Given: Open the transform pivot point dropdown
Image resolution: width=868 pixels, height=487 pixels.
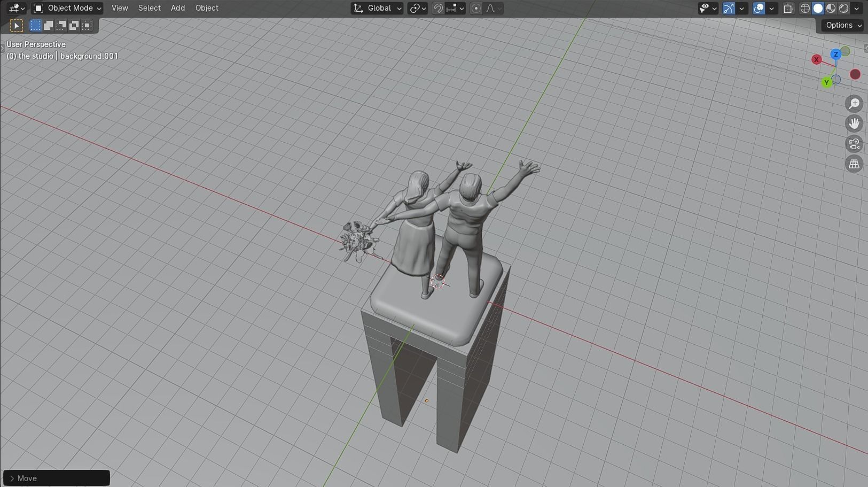Looking at the screenshot, I should [417, 8].
